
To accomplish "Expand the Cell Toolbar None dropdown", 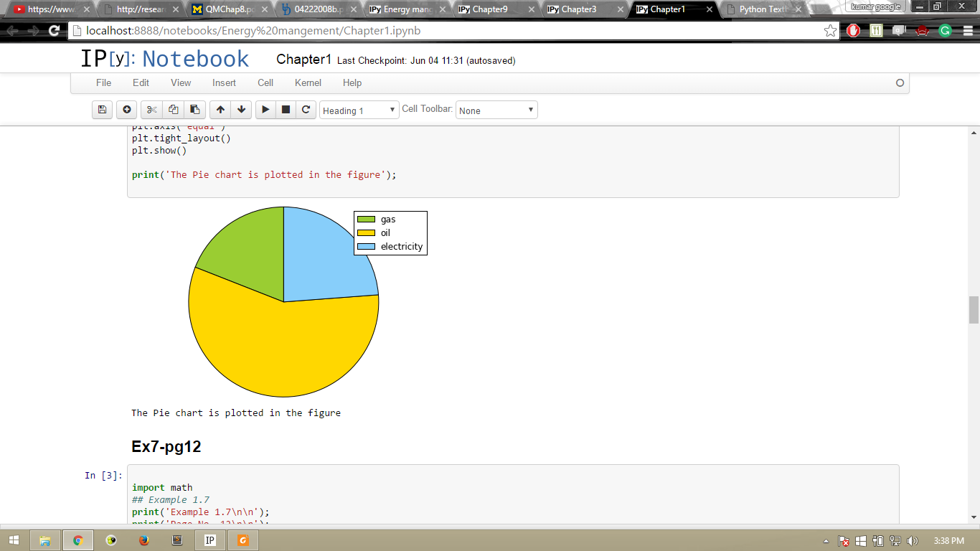I will (496, 110).
